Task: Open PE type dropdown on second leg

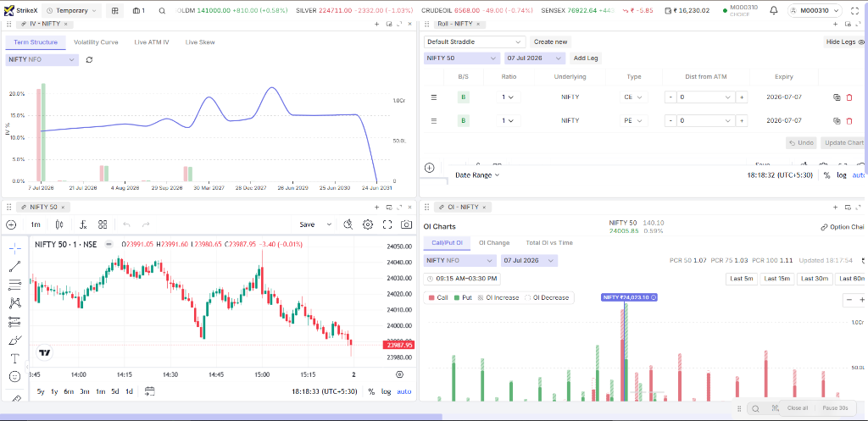Action: (634, 120)
